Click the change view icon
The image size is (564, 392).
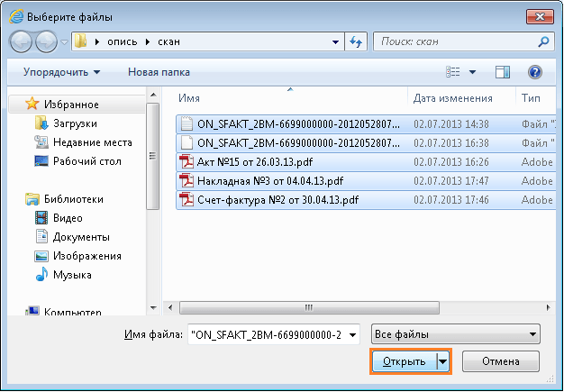coord(454,71)
